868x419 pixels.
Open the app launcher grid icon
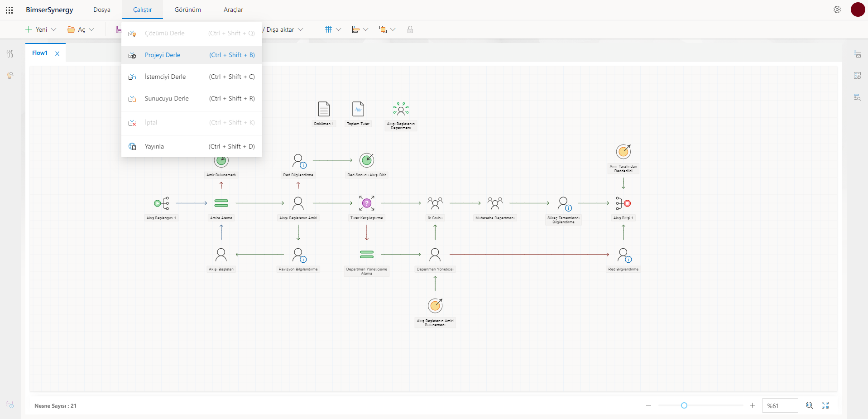9,10
